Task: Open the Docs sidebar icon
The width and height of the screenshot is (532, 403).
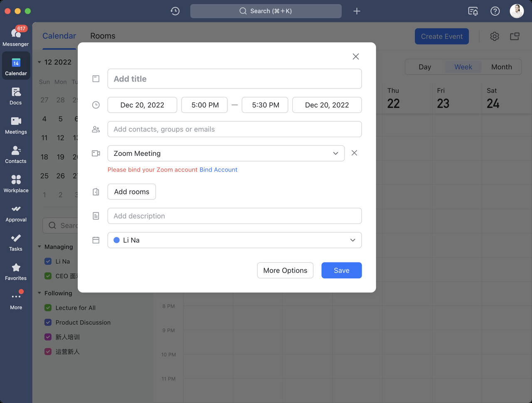Action: [16, 96]
